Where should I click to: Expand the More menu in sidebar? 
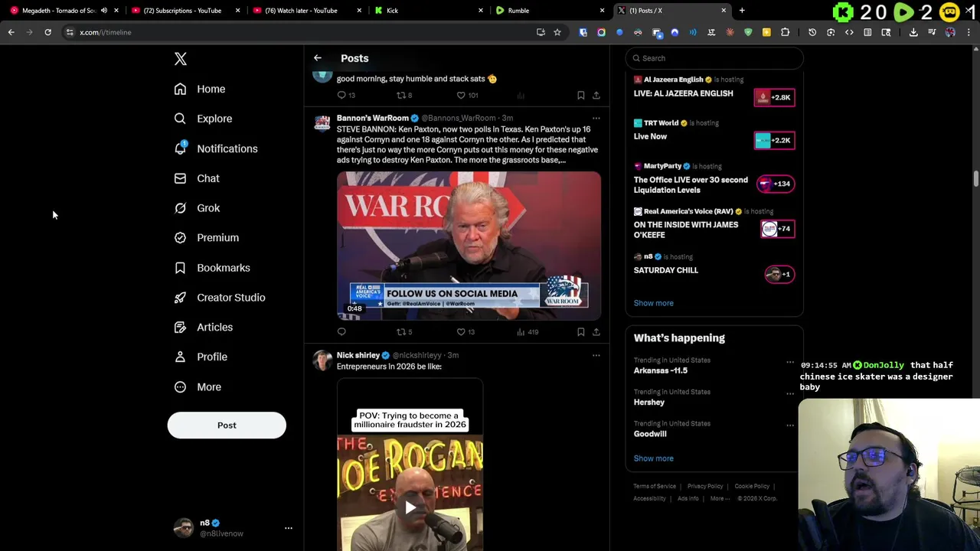coord(197,387)
